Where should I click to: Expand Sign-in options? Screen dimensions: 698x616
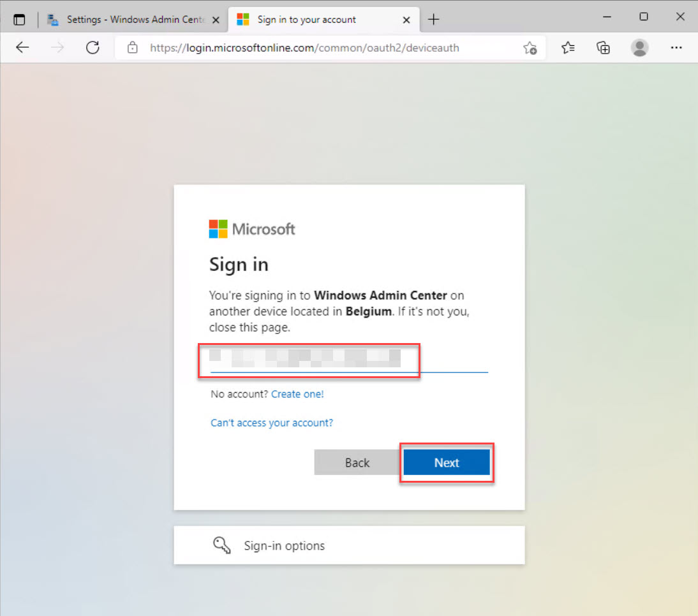pyautogui.click(x=284, y=545)
